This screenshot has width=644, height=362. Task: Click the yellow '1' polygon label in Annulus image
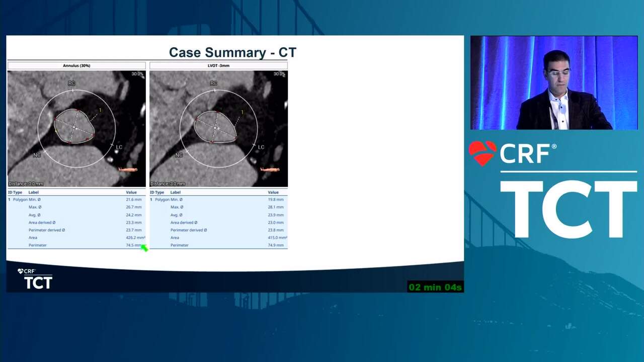tap(100, 111)
